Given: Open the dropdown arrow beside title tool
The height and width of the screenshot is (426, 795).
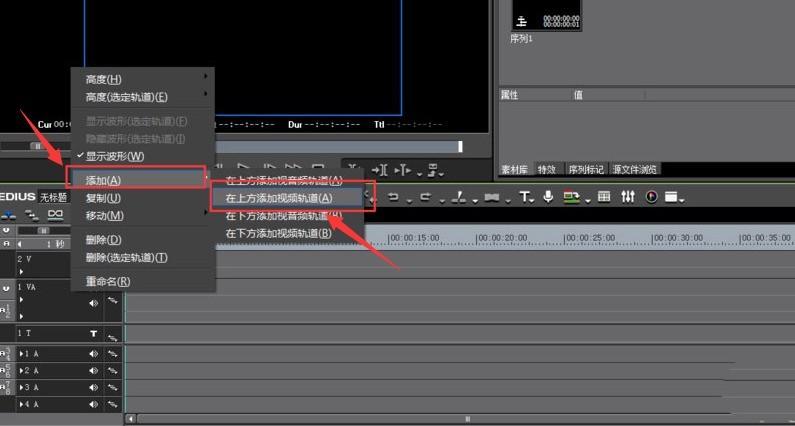Looking at the screenshot, I should 532,201.
